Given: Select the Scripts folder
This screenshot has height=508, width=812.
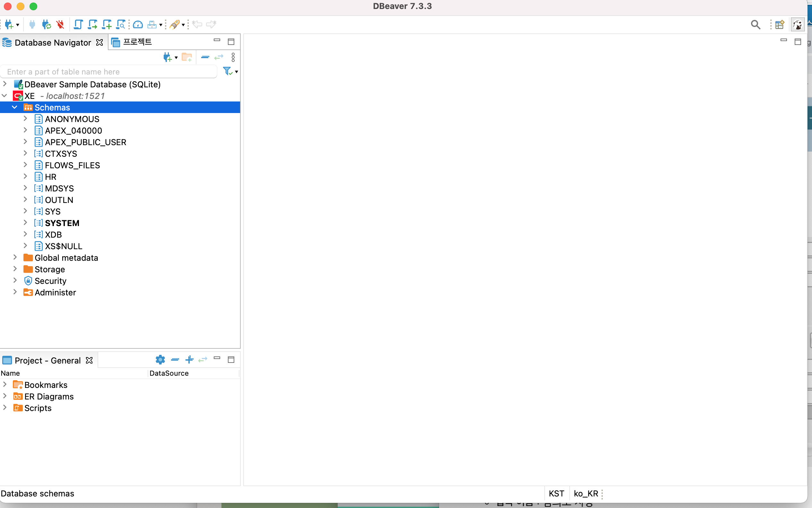Looking at the screenshot, I should pos(38,408).
